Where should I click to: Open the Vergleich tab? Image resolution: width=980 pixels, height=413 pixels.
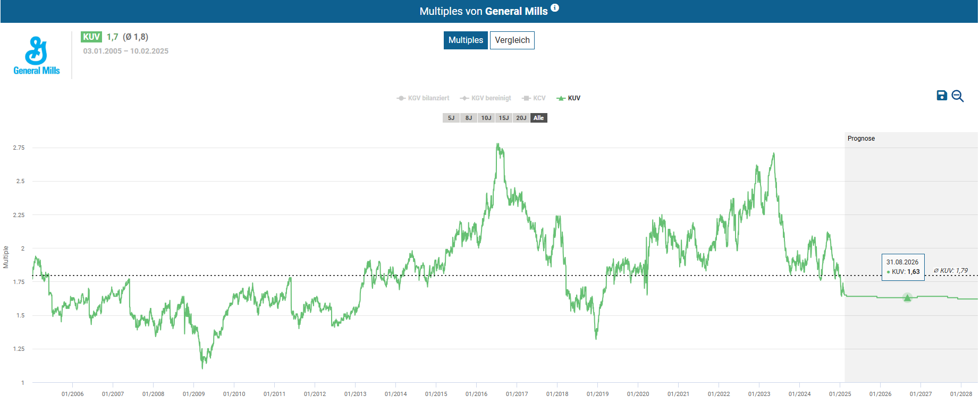pyautogui.click(x=512, y=40)
